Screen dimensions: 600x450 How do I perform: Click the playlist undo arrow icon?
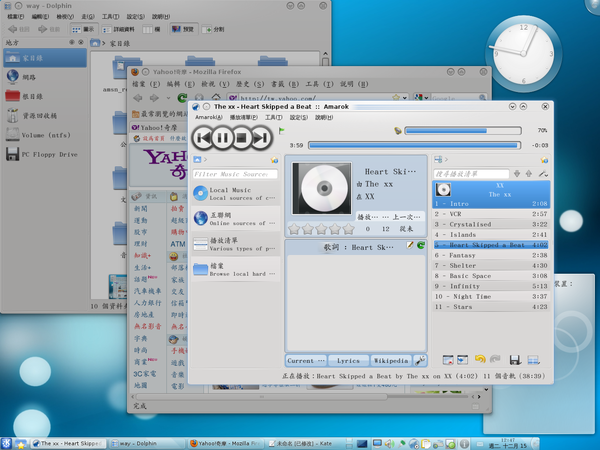(480, 359)
